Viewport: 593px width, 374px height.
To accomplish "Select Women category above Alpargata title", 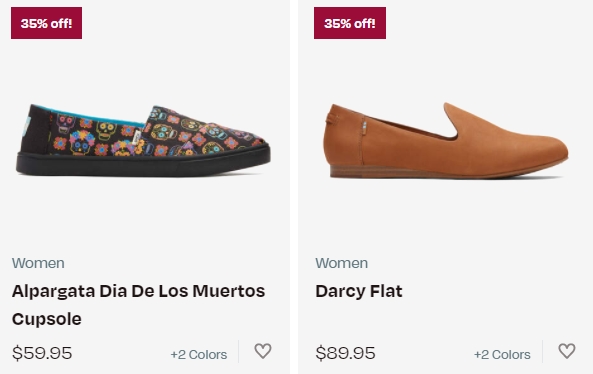I will (38, 263).
